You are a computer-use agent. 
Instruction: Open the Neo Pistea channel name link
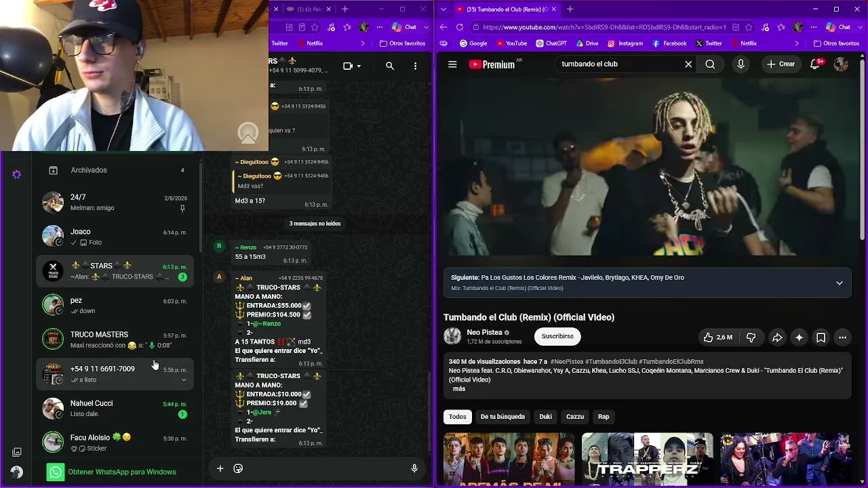[484, 333]
